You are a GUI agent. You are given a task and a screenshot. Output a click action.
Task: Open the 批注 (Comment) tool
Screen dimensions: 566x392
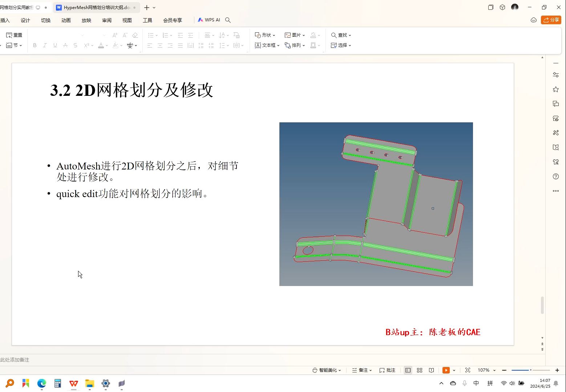point(387,370)
